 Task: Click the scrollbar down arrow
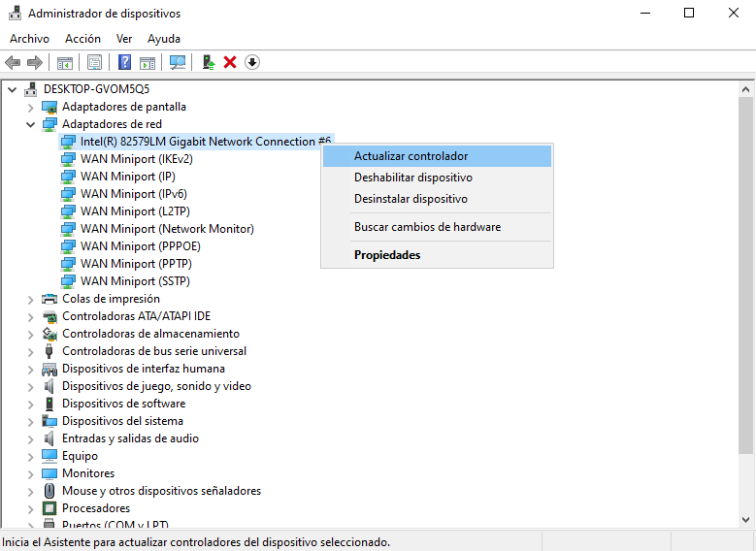[x=745, y=520]
